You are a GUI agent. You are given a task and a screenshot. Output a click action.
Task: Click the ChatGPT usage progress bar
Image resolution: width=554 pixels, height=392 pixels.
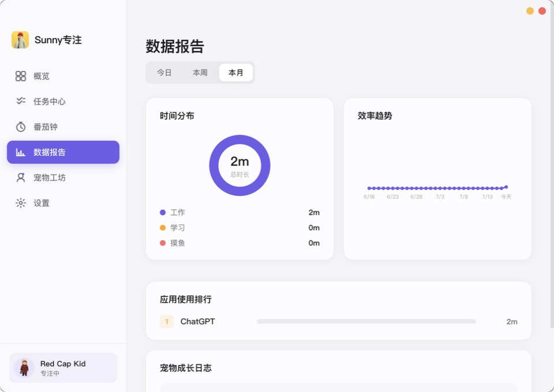click(366, 322)
